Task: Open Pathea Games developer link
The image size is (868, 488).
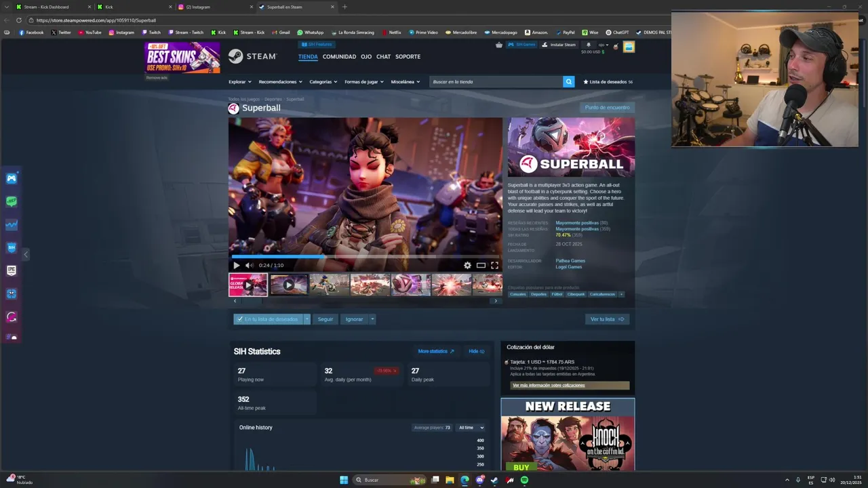Action: click(x=570, y=261)
